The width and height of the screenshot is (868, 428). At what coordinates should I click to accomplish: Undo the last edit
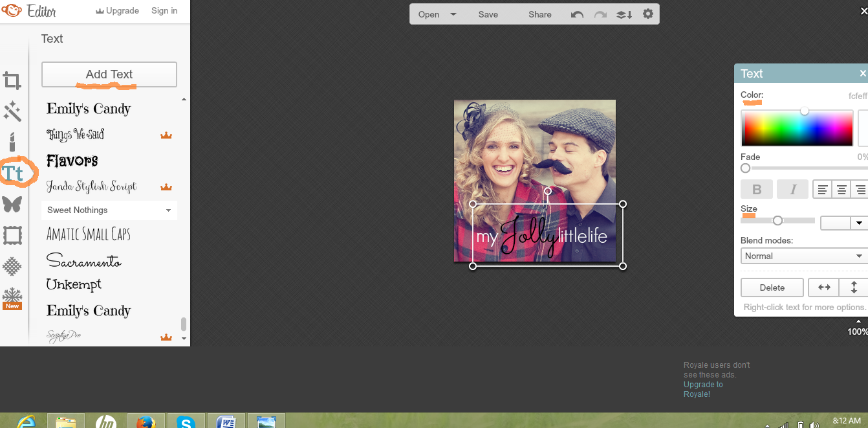[576, 14]
